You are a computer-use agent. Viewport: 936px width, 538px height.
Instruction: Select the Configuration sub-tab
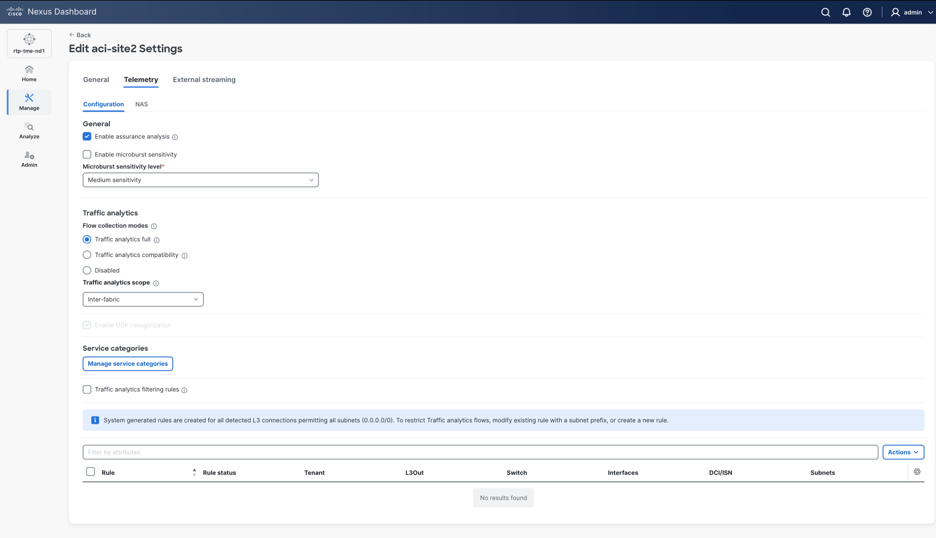click(103, 104)
